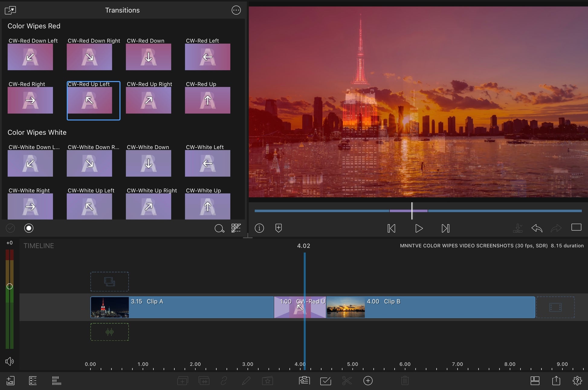This screenshot has height=390, width=588.
Task: Click the library import icon top-left
Action: pyautogui.click(x=10, y=10)
